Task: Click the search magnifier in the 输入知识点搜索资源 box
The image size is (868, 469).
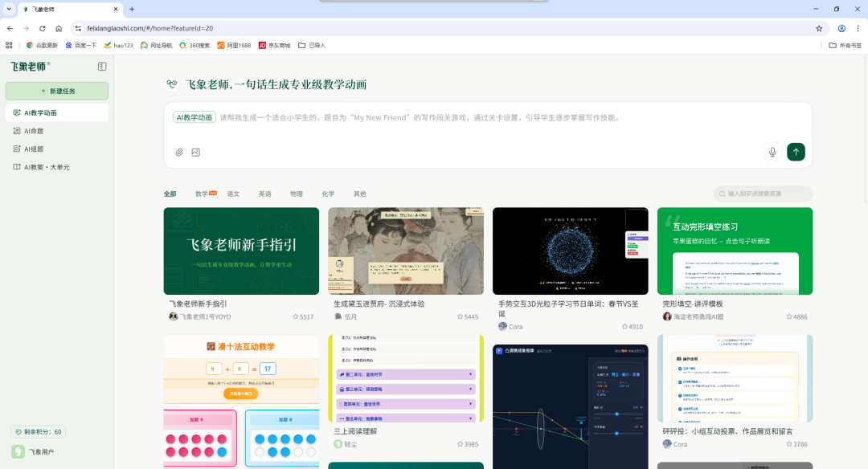Action: [x=723, y=194]
